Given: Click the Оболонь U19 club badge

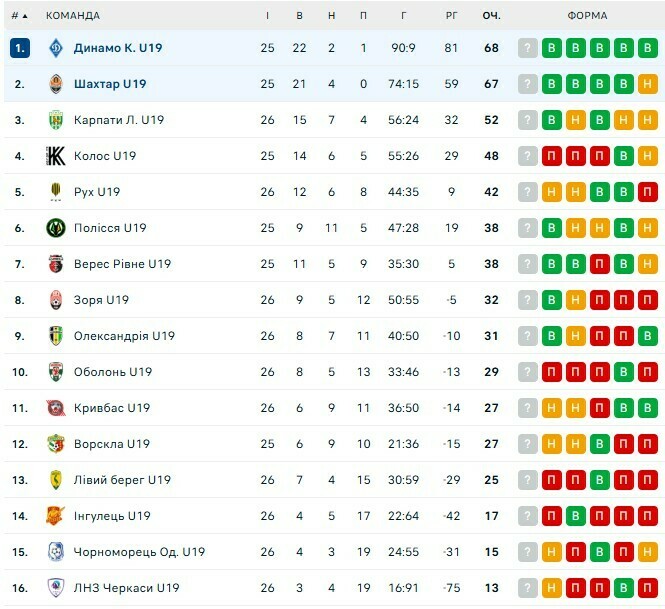Looking at the screenshot, I should point(56,372).
